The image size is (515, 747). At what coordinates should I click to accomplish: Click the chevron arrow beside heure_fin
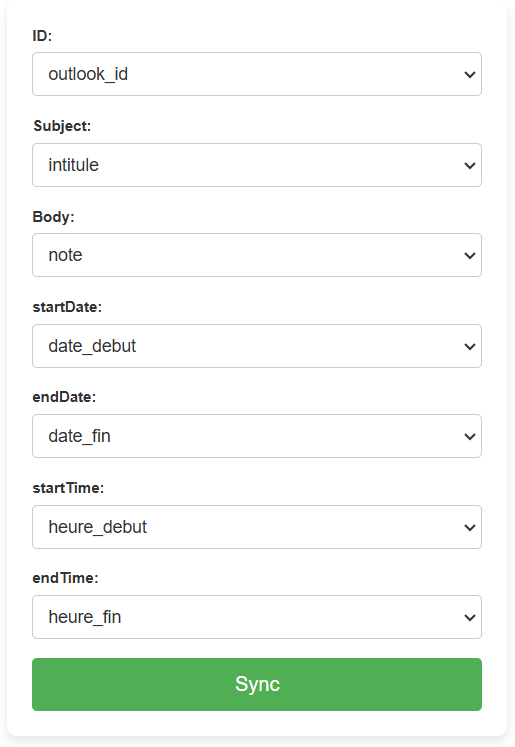click(470, 618)
